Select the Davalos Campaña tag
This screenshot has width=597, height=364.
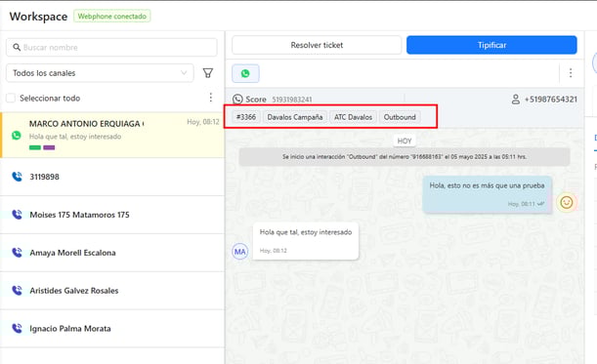295,117
